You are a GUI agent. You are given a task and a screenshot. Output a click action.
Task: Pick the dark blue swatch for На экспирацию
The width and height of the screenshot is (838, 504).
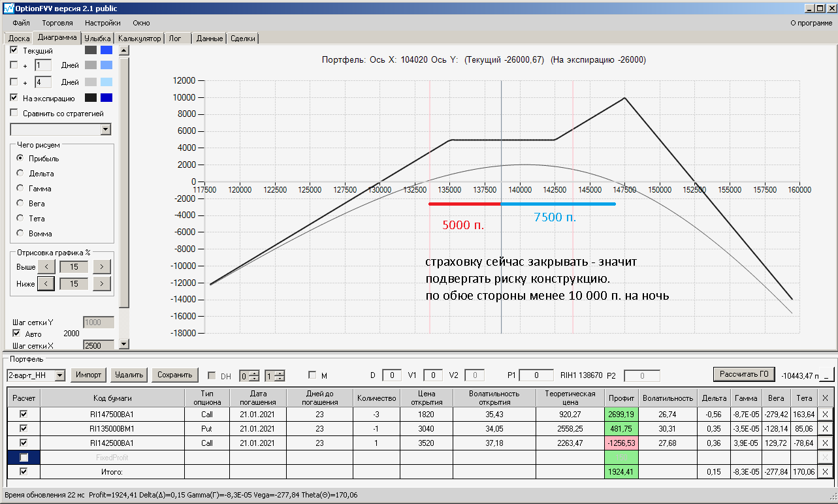tap(106, 98)
